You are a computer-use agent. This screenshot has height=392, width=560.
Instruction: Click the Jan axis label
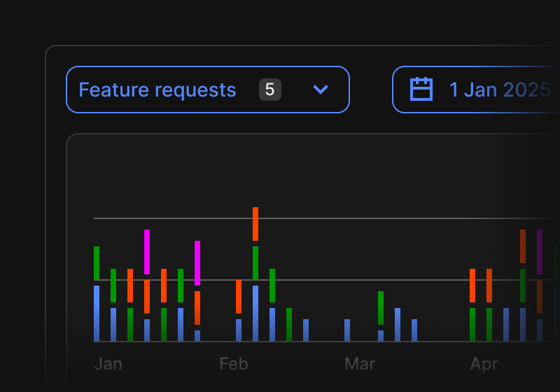pyautogui.click(x=108, y=364)
